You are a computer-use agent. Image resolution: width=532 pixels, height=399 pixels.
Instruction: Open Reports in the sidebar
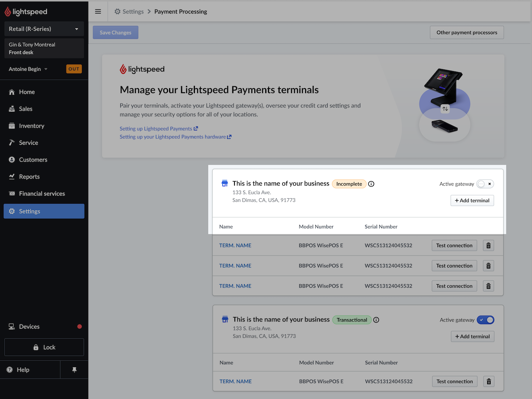[44, 177]
